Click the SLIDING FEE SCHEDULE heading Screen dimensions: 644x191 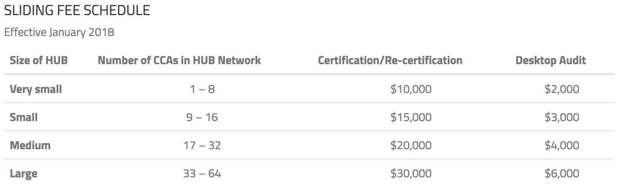[x=77, y=10]
